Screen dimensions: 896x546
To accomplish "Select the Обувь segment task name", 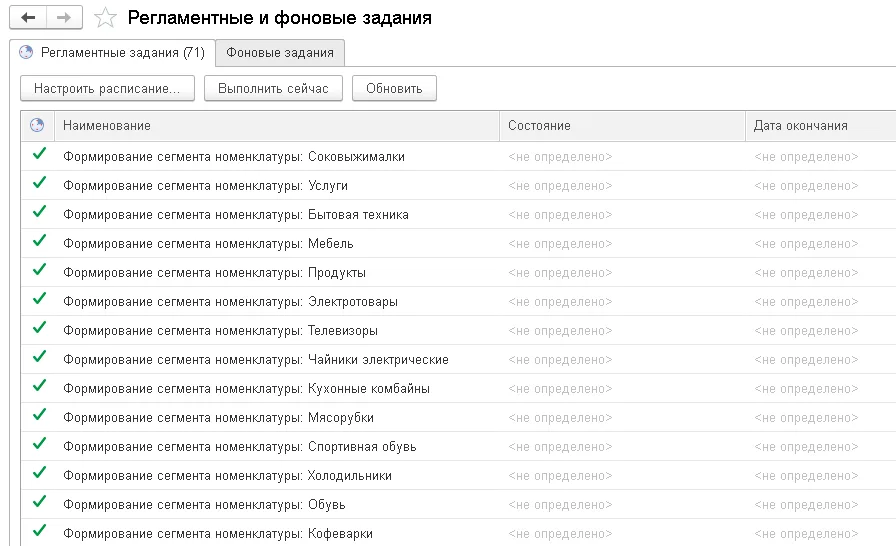I will [204, 505].
